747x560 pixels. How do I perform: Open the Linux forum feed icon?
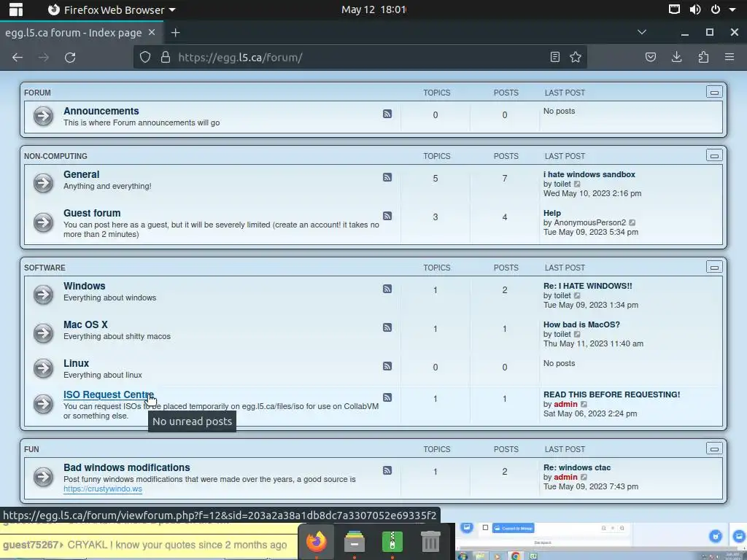pos(387,366)
